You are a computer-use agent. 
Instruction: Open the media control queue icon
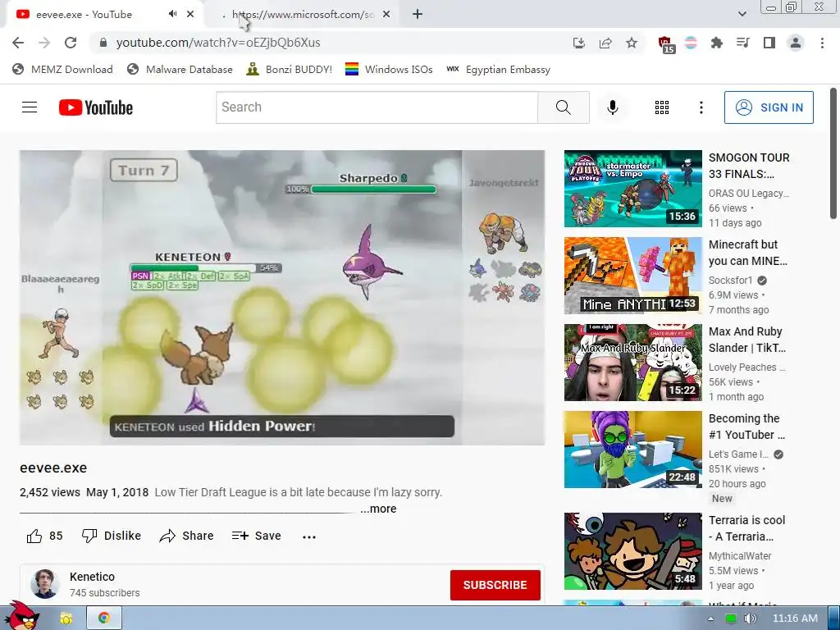pos(742,43)
